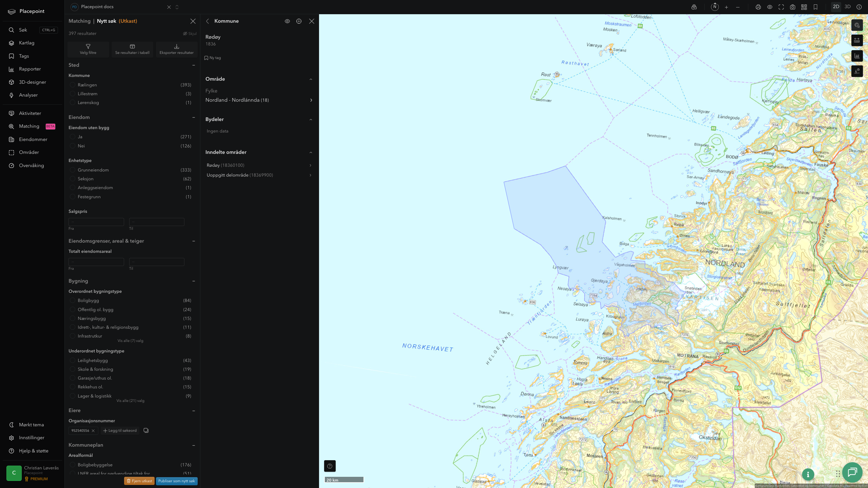Open the basemap gallery grid icon
The image size is (868, 488).
[804, 7]
